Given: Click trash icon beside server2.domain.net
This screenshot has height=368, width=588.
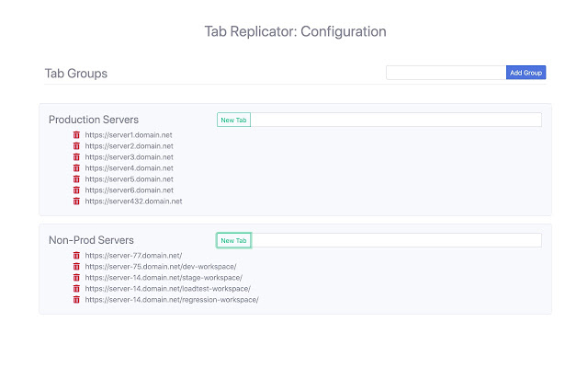Looking at the screenshot, I should [x=77, y=146].
